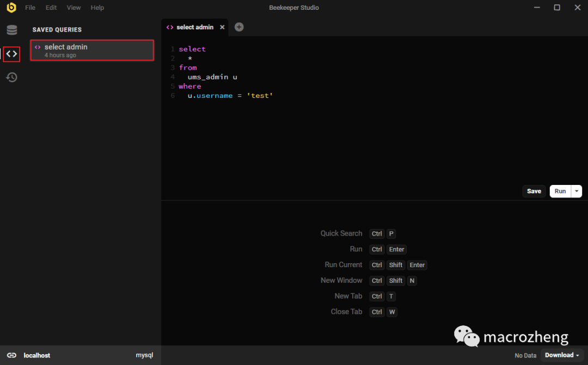This screenshot has width=588, height=365.
Task: Close the 'select admin' tab
Action: (x=222, y=27)
